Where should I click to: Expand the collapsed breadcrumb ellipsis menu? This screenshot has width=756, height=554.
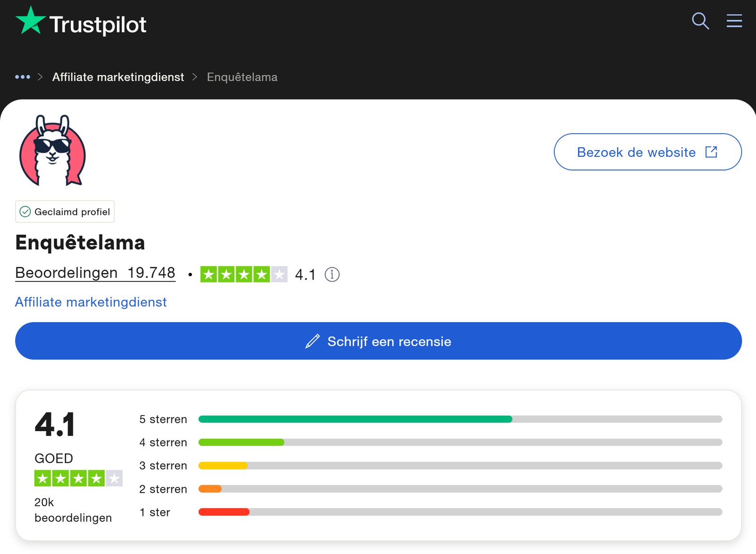pyautogui.click(x=23, y=77)
